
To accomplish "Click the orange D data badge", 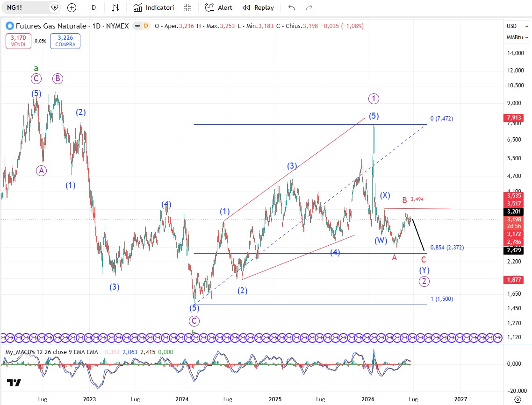I will (146, 26).
